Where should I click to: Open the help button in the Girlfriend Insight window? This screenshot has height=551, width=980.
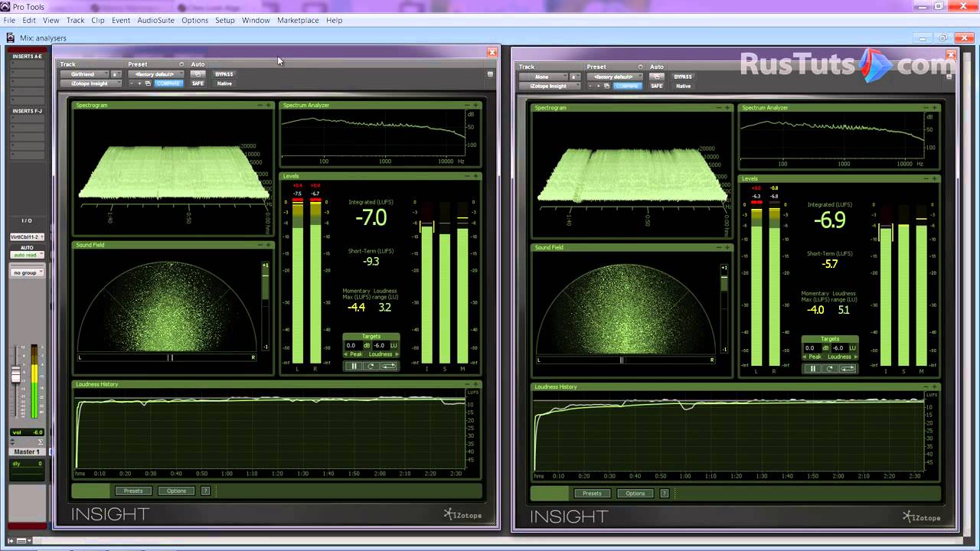(x=205, y=491)
